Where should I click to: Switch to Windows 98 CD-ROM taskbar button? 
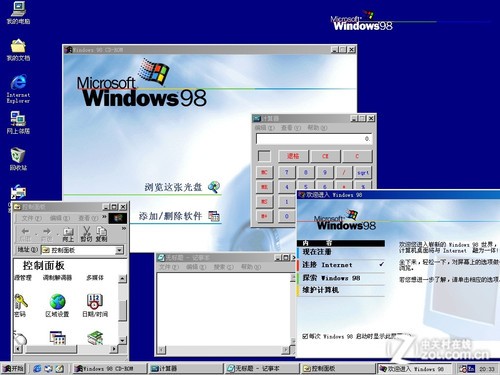coord(110,369)
